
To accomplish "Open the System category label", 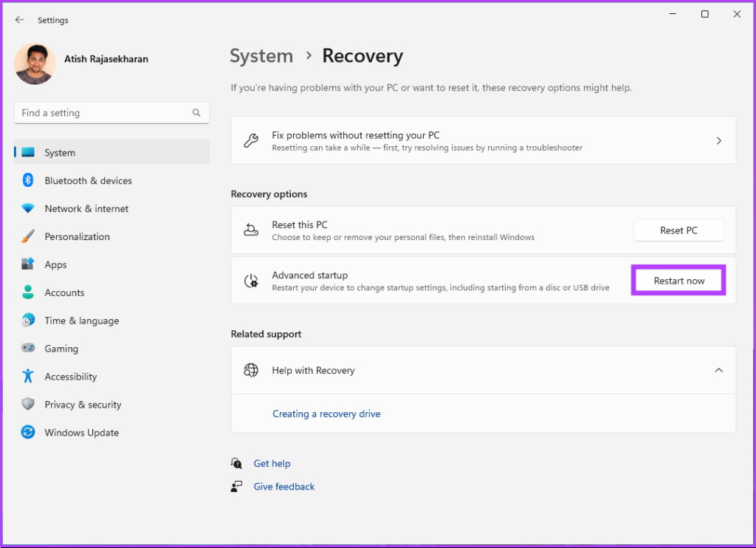I will [60, 152].
